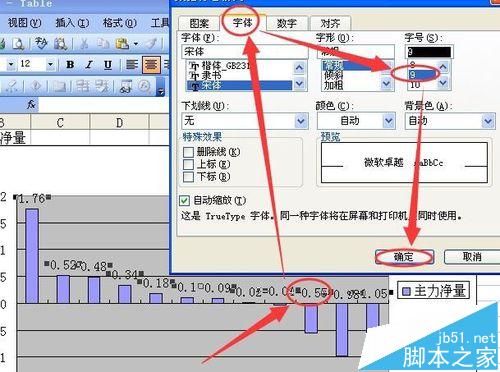Click the Cut scissors icon
The height and width of the screenshot is (372, 500).
tap(84, 44)
